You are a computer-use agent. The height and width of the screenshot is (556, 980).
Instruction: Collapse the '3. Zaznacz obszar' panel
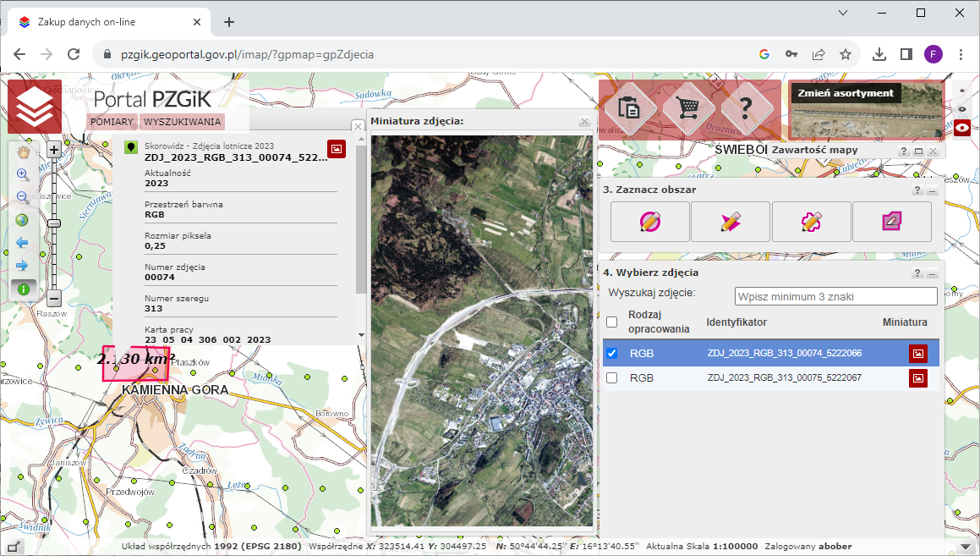tap(932, 190)
